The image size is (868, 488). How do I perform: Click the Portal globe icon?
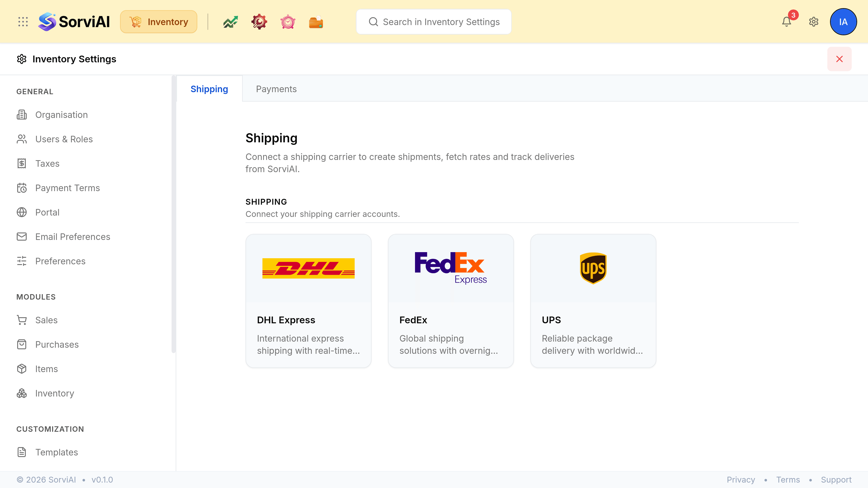pos(21,213)
